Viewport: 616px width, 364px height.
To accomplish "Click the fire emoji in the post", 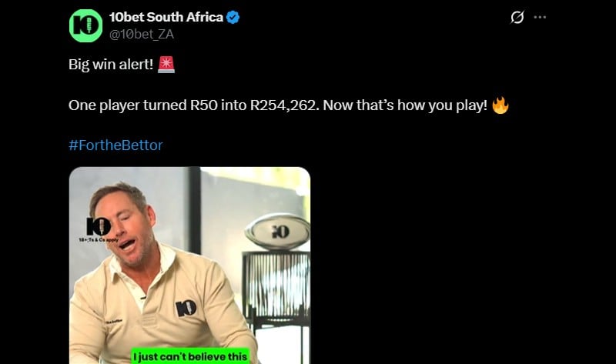I will pos(500,105).
